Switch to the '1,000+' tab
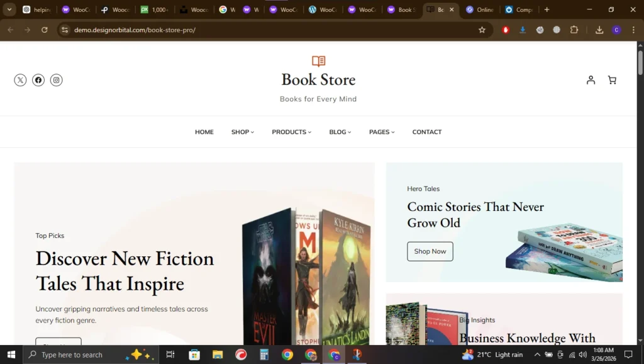The image size is (644, 364). click(155, 9)
